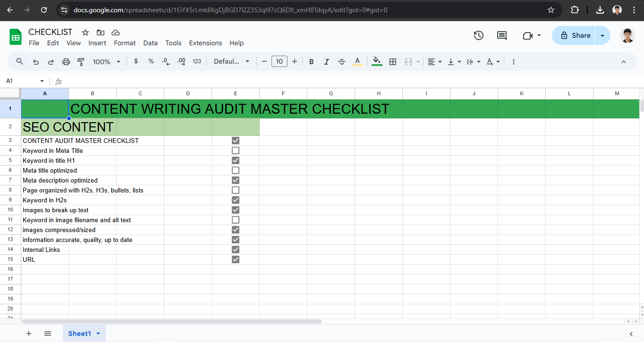Viewport: 644px width, 342px height.
Task: Click the Share button
Action: point(574,35)
